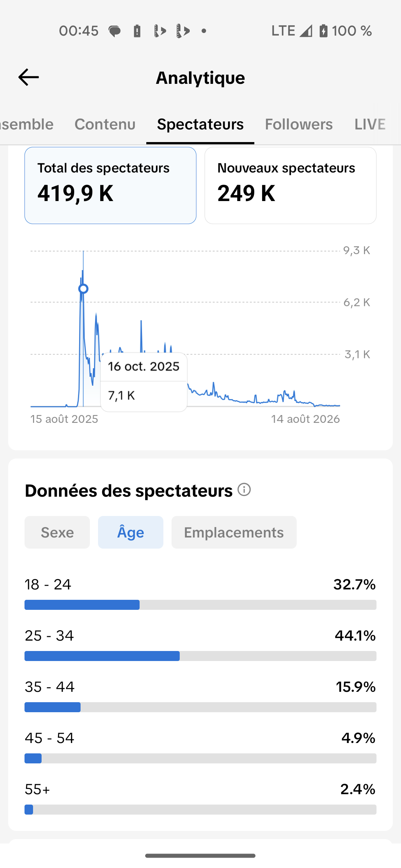Image resolution: width=401 pixels, height=868 pixels.
Task: Open the Followers tab
Action: [x=299, y=124]
